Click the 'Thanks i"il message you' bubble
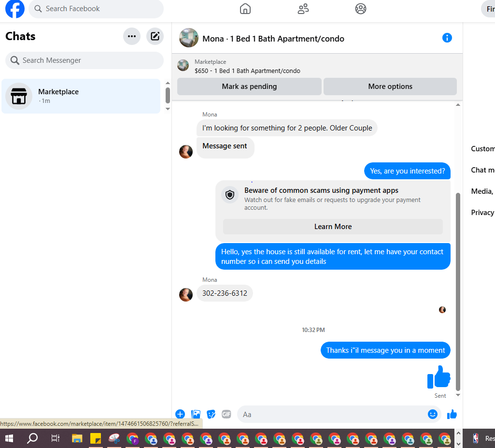Screen dimensions: 495x448 coord(385,350)
